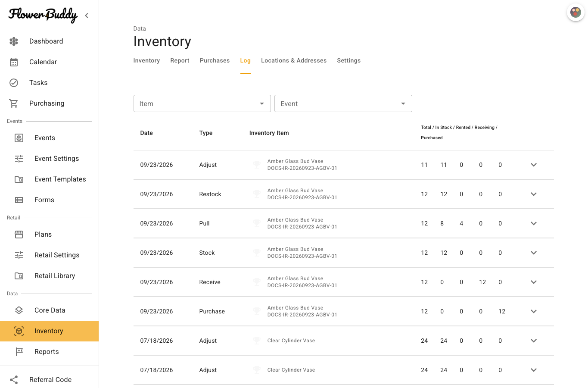588x388 pixels.
Task: Open the Locations & Addresses tab
Action: [x=294, y=61]
